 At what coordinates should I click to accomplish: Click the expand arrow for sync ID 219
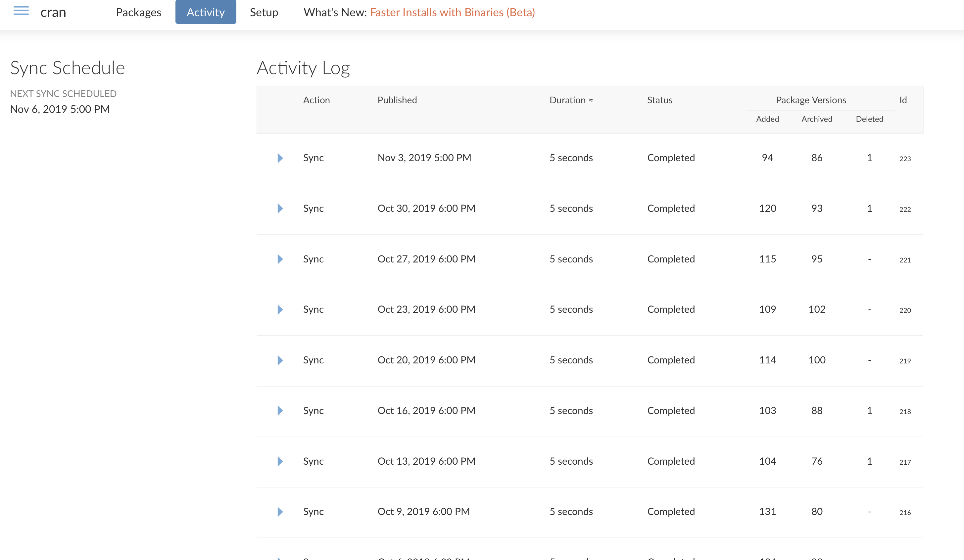click(279, 360)
